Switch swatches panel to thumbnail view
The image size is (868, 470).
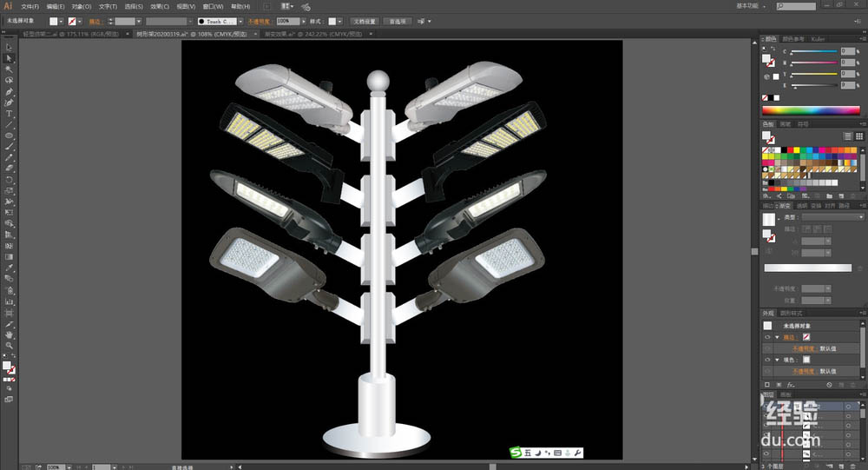(861, 136)
